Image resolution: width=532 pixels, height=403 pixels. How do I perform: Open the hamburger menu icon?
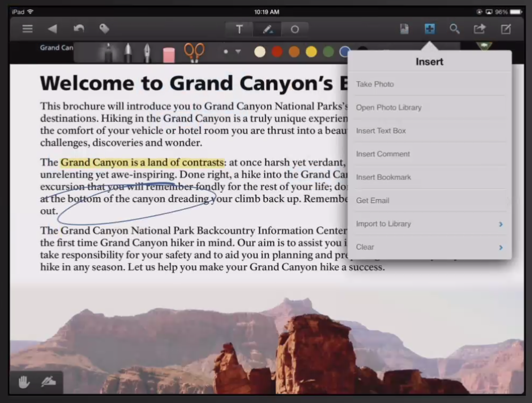(x=28, y=29)
